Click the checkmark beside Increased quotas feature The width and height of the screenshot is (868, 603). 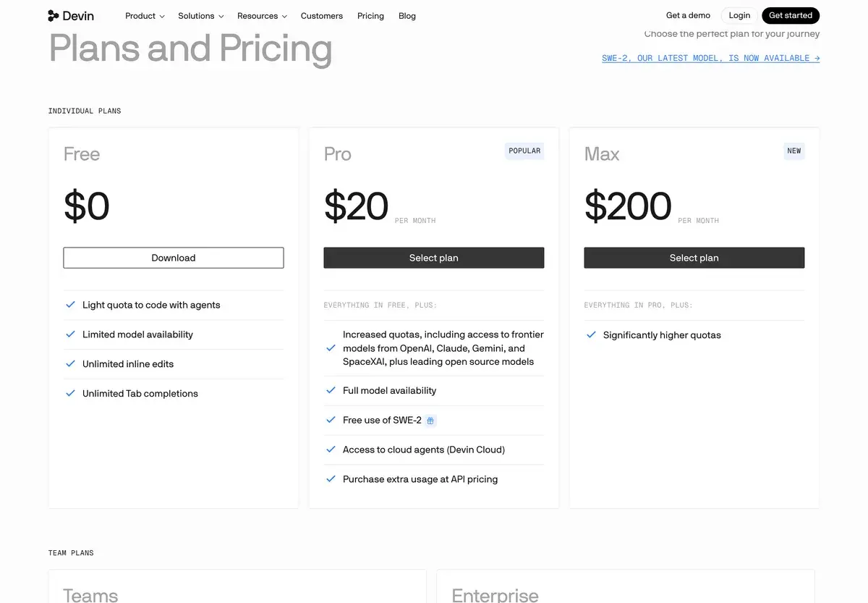[331, 348]
